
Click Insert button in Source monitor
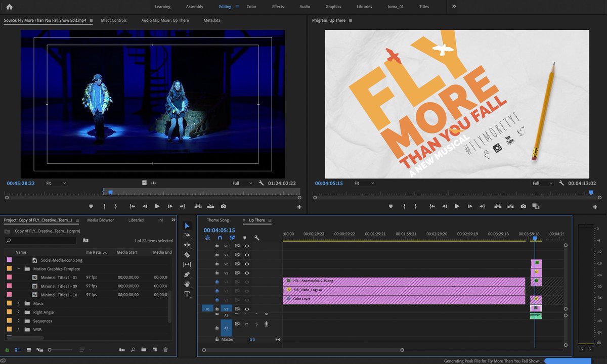click(x=198, y=206)
